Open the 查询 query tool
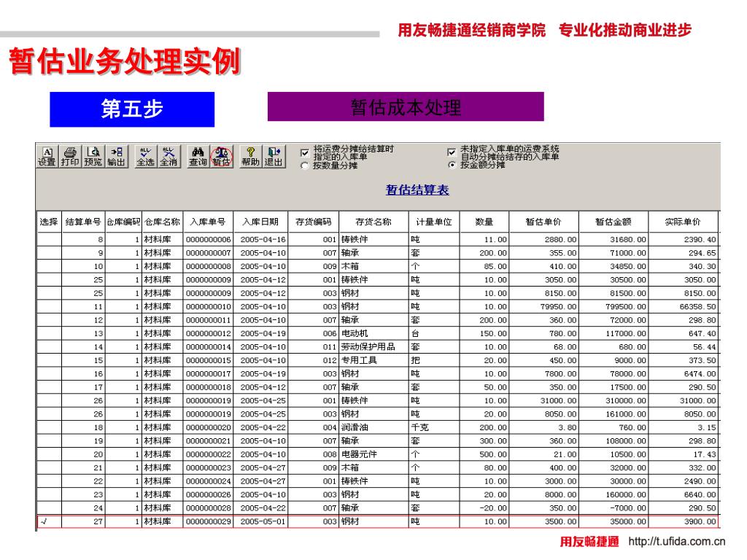The height and width of the screenshot is (560, 747). 198,156
